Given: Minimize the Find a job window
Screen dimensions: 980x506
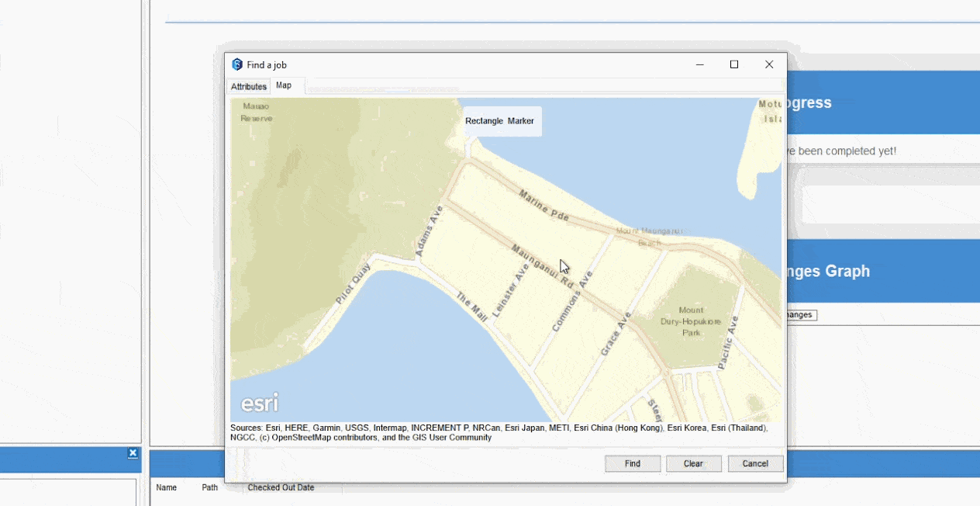Looking at the screenshot, I should pyautogui.click(x=699, y=64).
